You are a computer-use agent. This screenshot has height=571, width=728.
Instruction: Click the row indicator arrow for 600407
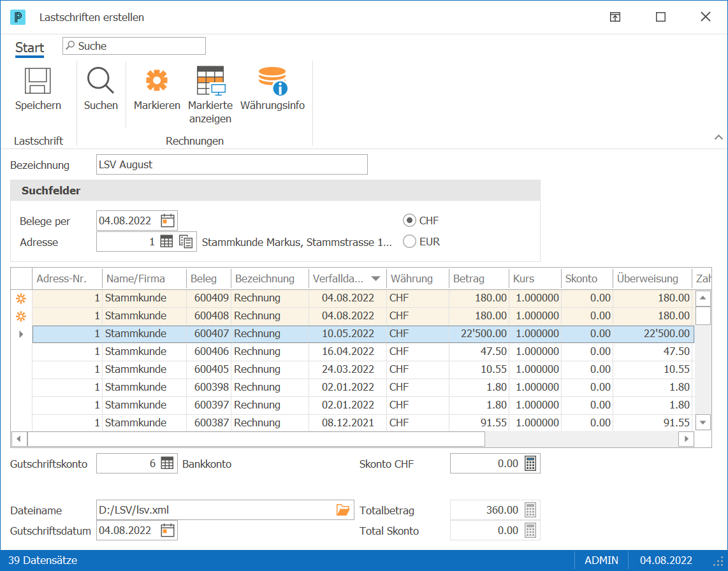[21, 334]
